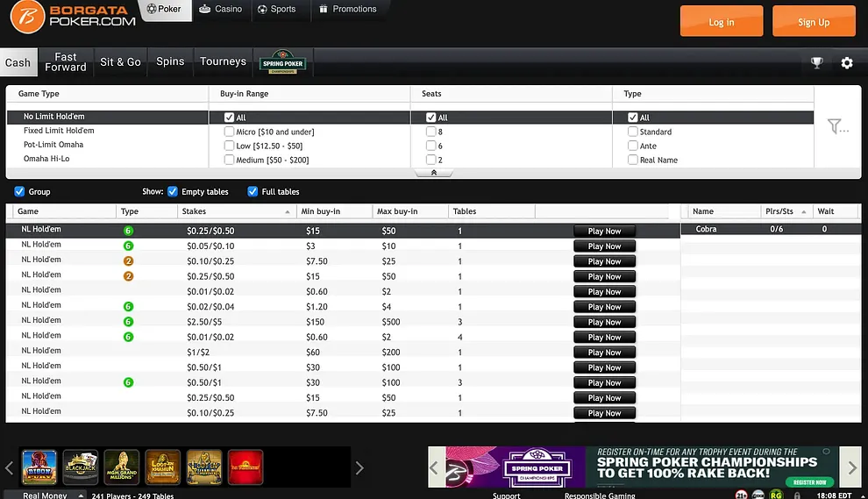
Task: Click the RG responsible gaming badge
Action: (776, 495)
